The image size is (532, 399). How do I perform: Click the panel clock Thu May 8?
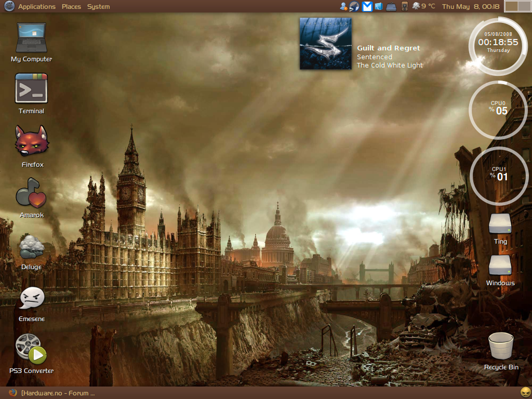[471, 6]
